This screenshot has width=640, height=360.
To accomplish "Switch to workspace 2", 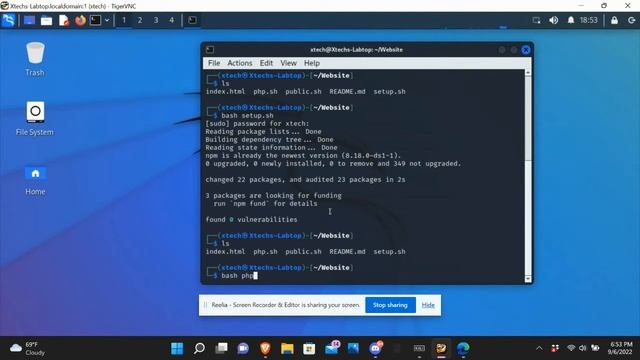I will 140,20.
